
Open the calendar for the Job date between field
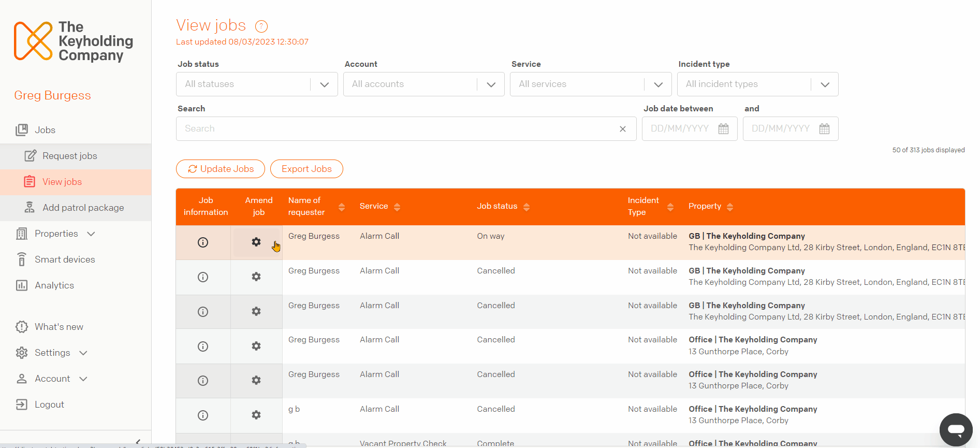(x=723, y=128)
